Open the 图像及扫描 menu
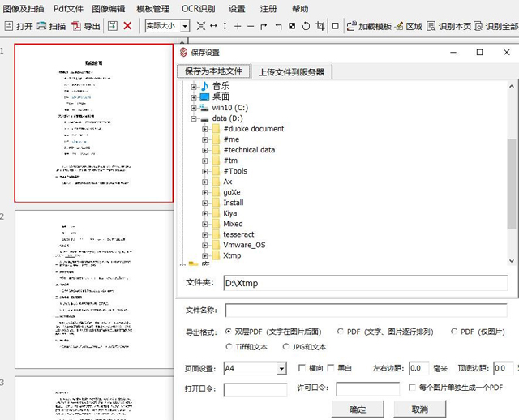Viewport: 519px width, 420px height. coord(24,9)
